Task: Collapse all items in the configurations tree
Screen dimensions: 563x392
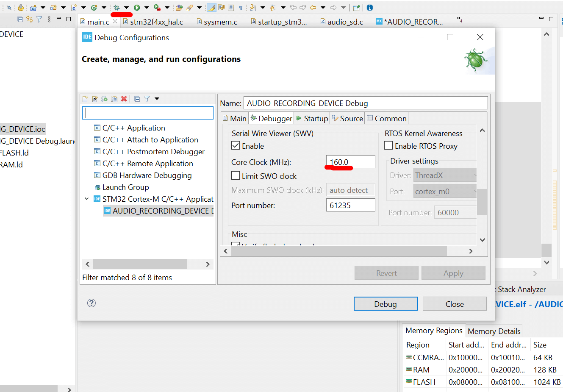Action: point(137,99)
